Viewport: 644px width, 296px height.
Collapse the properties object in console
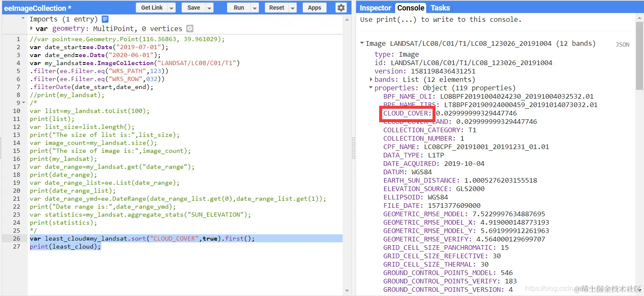(371, 88)
